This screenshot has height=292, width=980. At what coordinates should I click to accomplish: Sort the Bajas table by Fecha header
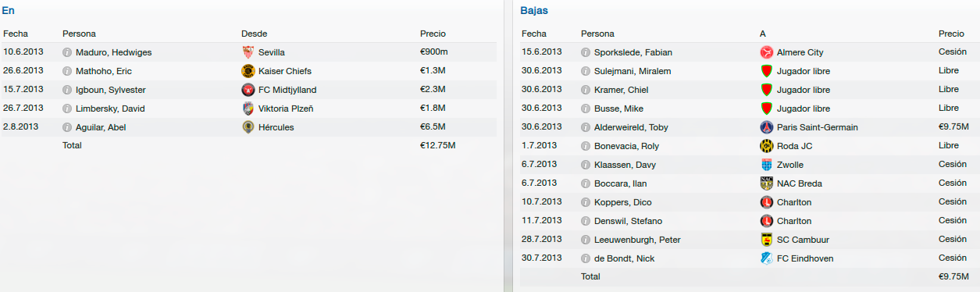tap(534, 34)
